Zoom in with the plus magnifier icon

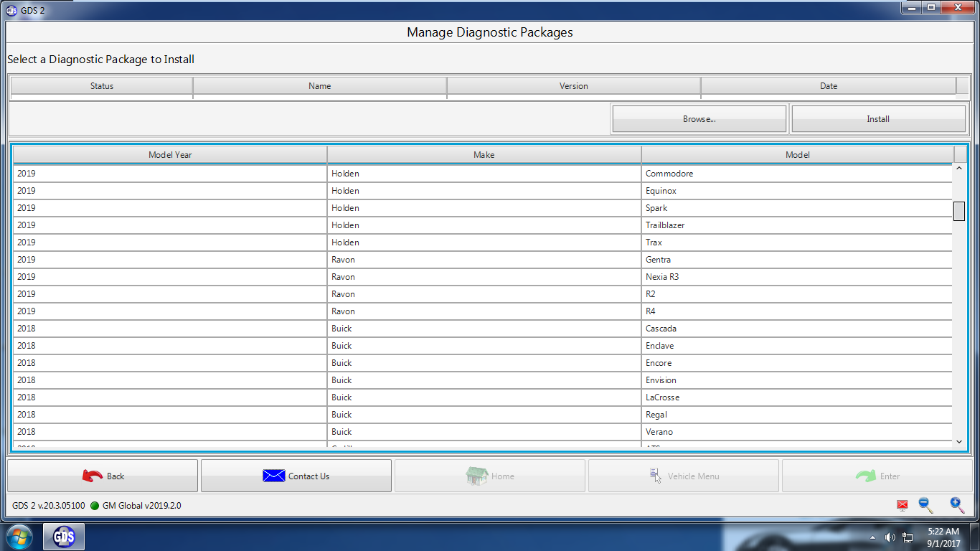pos(957,505)
